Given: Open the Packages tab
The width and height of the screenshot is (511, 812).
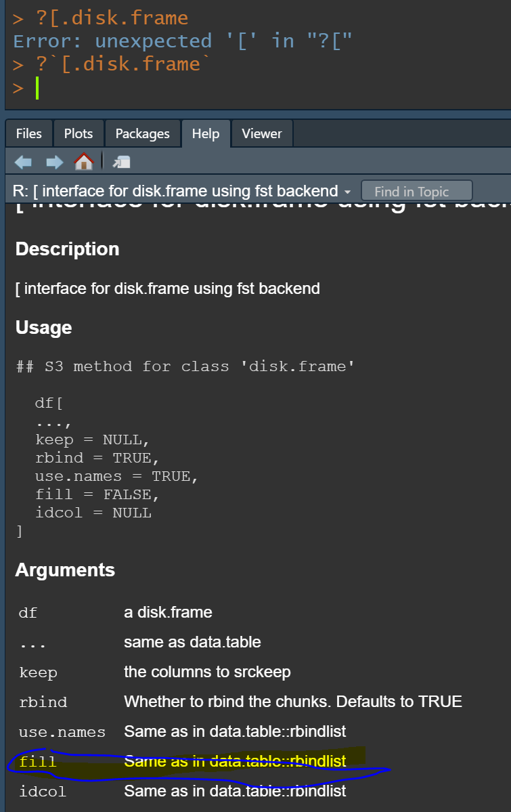Looking at the screenshot, I should pos(143,133).
